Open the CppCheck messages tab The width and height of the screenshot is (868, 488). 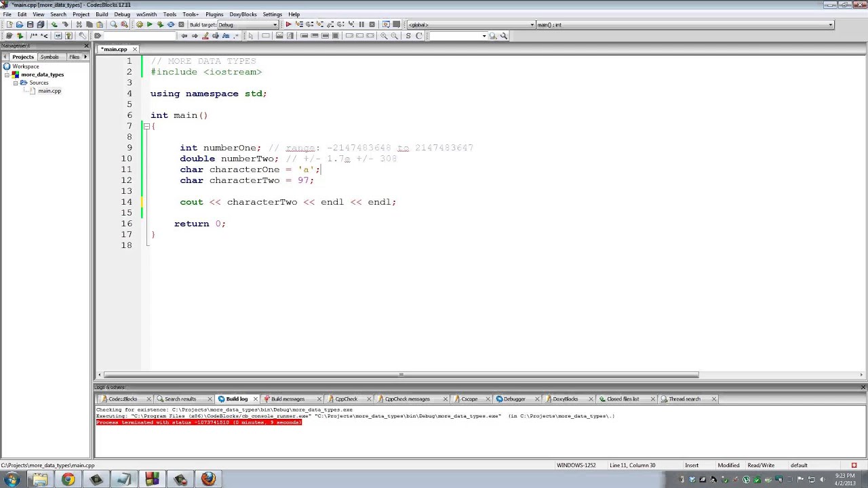coord(407,399)
